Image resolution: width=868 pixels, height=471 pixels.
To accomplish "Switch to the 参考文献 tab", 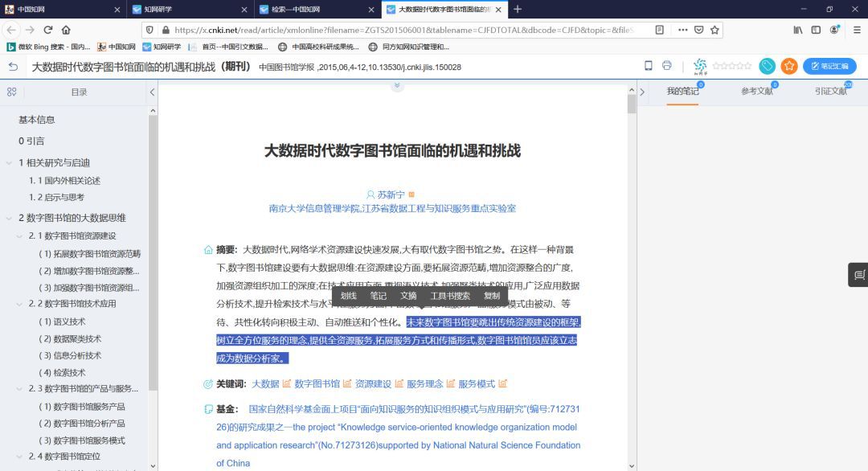I will click(x=756, y=92).
